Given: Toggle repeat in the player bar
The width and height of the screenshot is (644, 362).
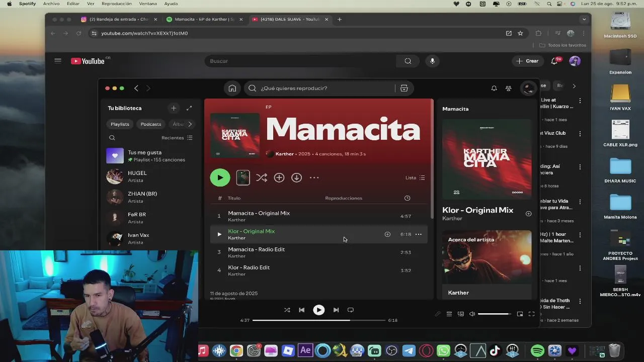Looking at the screenshot, I should pos(351,310).
